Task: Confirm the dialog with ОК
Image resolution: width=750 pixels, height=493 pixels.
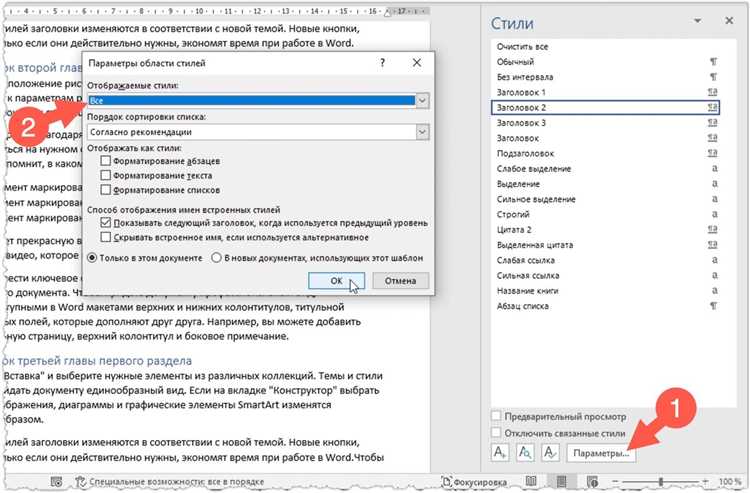Action: click(x=337, y=281)
